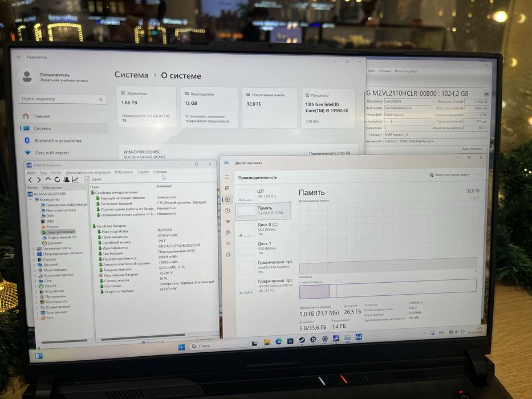
Task: Open Файл menu in AIDA64
Action: 31,173
